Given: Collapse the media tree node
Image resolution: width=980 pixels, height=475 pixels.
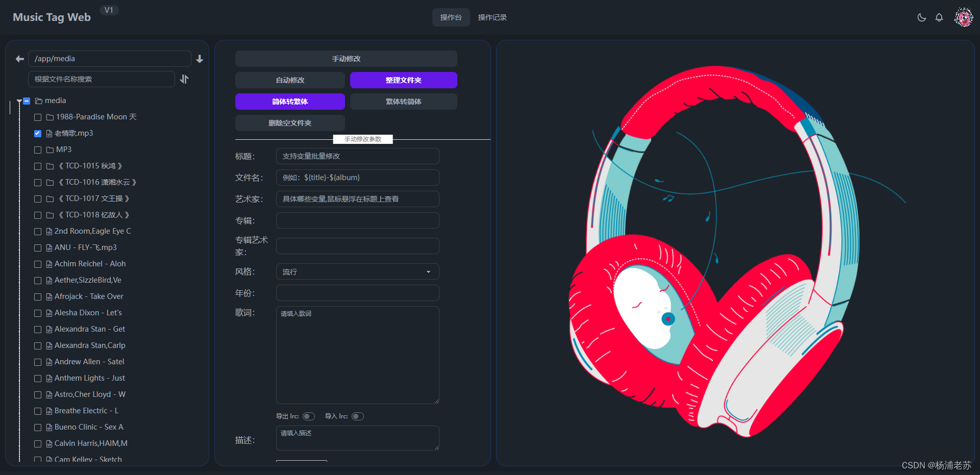Looking at the screenshot, I should tap(19, 101).
